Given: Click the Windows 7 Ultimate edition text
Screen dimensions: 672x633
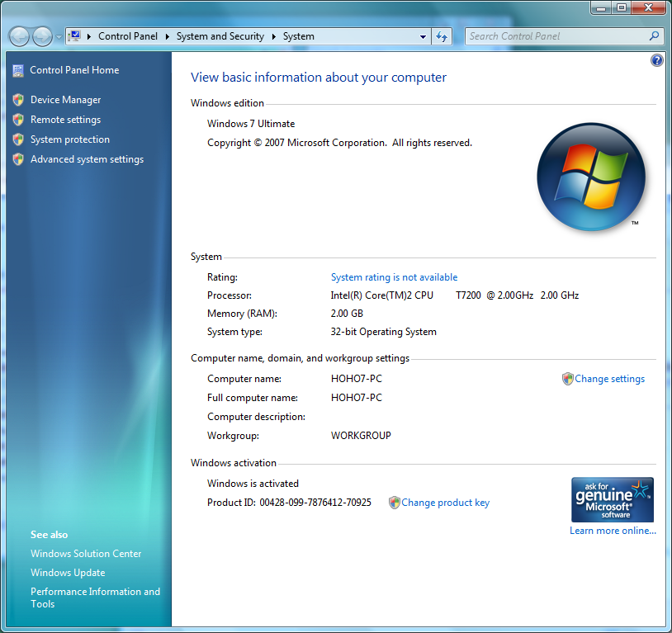Looking at the screenshot, I should pos(251,124).
